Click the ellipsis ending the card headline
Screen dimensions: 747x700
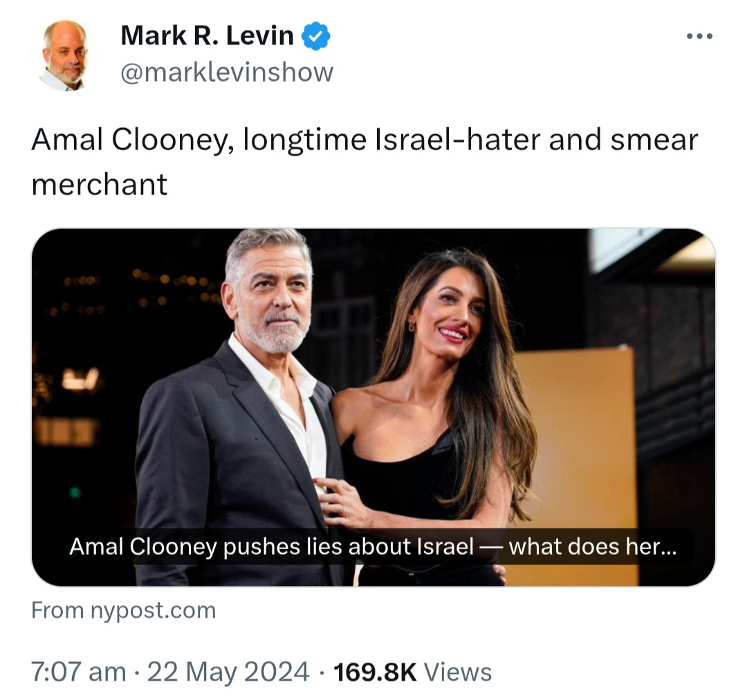667,548
